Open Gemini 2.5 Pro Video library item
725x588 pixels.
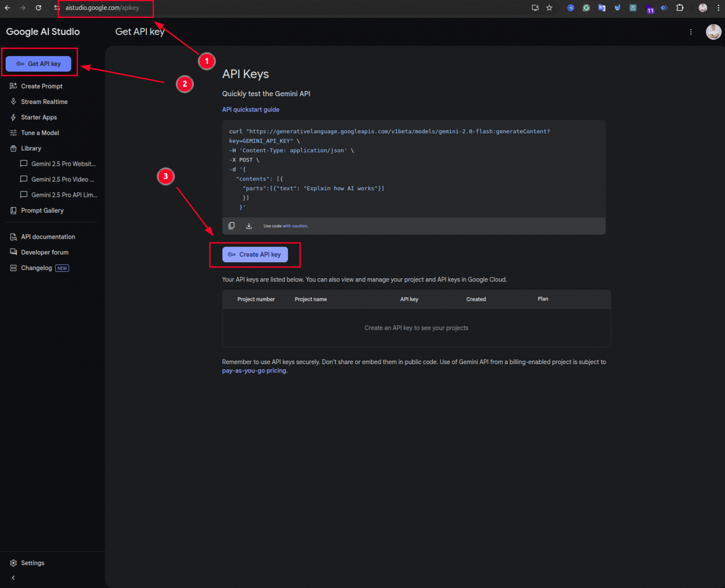[62, 179]
